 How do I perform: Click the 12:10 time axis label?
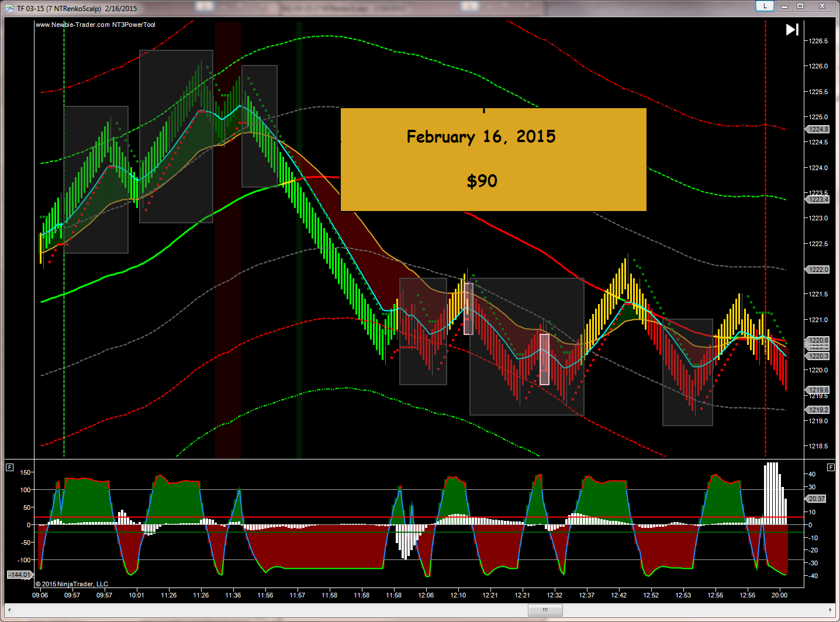[x=458, y=595]
